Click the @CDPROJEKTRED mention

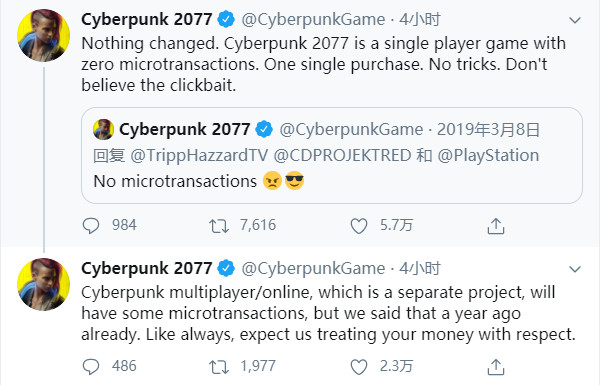point(342,155)
